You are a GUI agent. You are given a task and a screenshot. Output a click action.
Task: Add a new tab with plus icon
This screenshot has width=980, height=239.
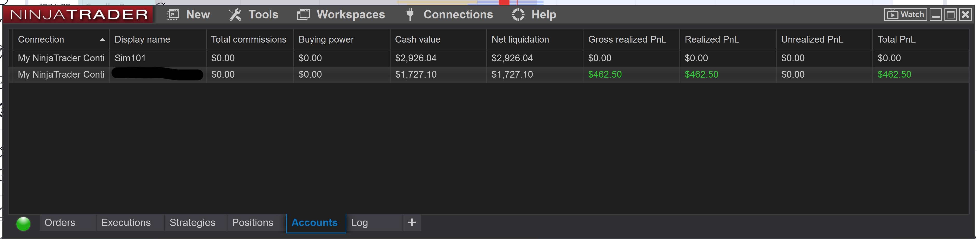pyautogui.click(x=412, y=223)
